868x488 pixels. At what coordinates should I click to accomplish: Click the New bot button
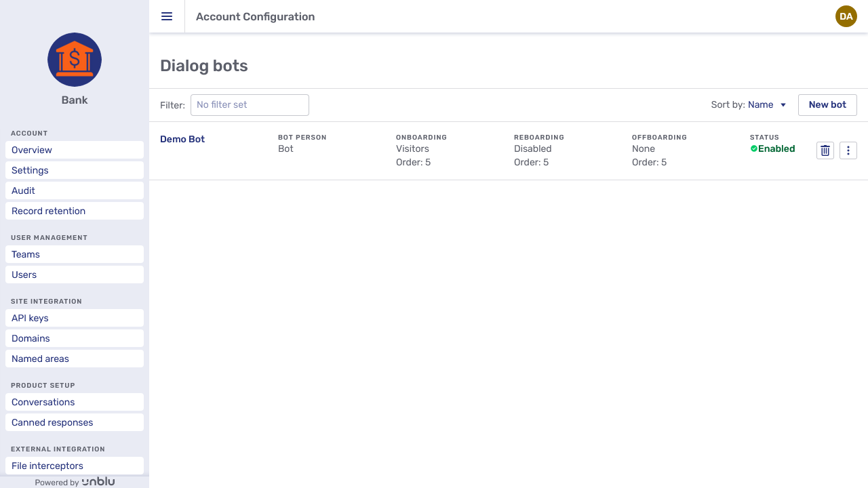pos(827,105)
